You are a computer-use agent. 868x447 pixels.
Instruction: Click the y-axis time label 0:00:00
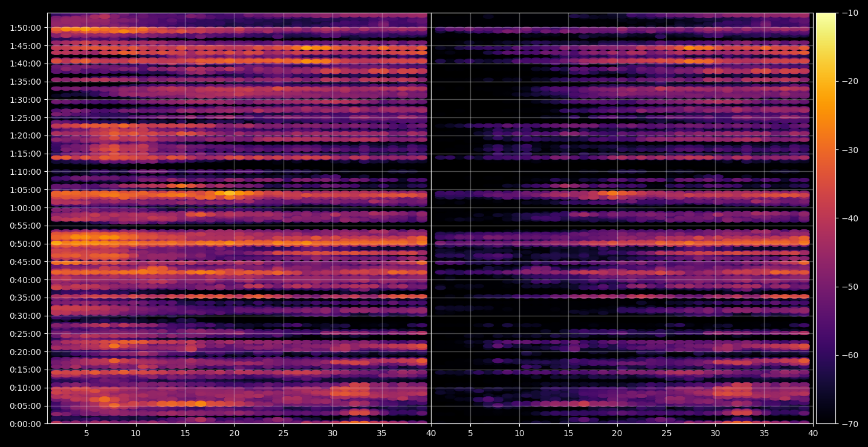pyautogui.click(x=25, y=424)
